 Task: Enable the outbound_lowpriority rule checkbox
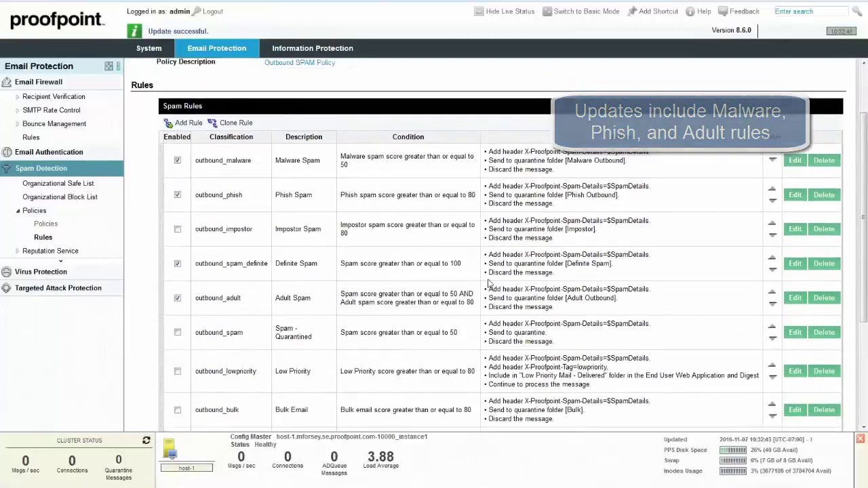point(178,371)
